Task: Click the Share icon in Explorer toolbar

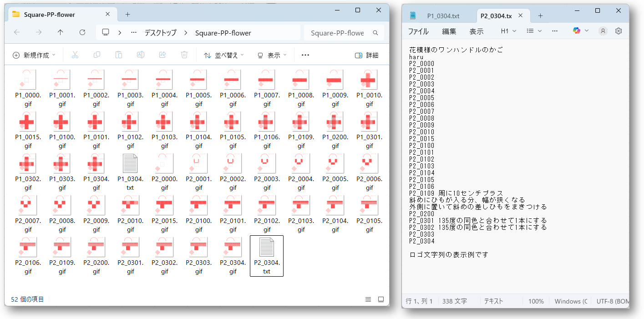Action: point(162,55)
